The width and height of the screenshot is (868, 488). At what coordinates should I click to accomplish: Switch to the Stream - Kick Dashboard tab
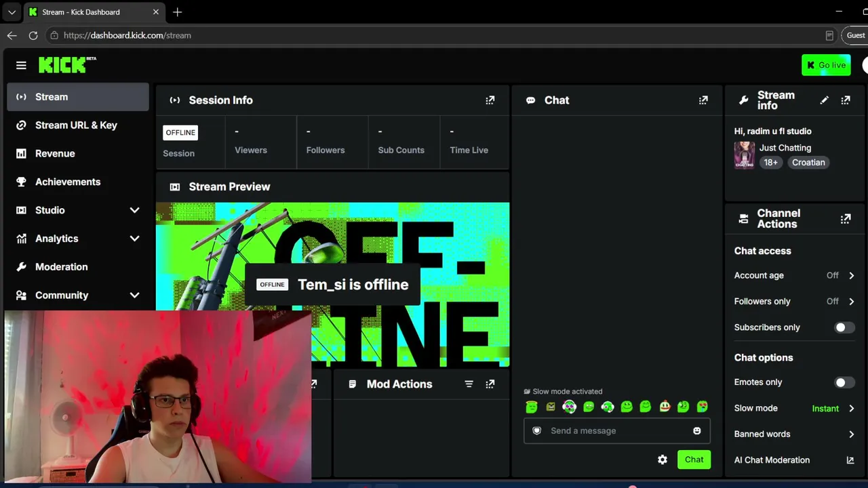[x=94, y=12]
